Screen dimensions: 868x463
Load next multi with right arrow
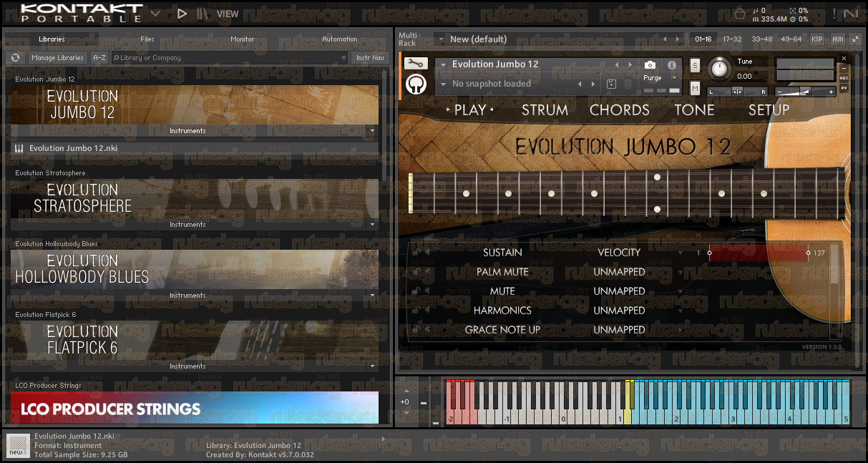678,39
